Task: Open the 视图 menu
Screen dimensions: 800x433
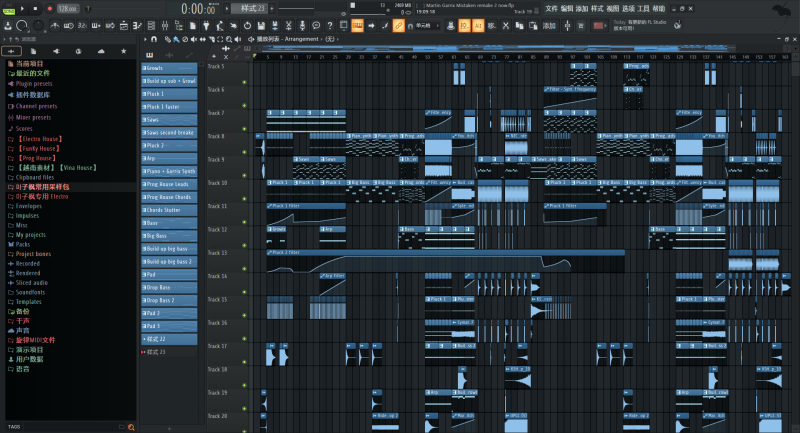Action: (613, 9)
